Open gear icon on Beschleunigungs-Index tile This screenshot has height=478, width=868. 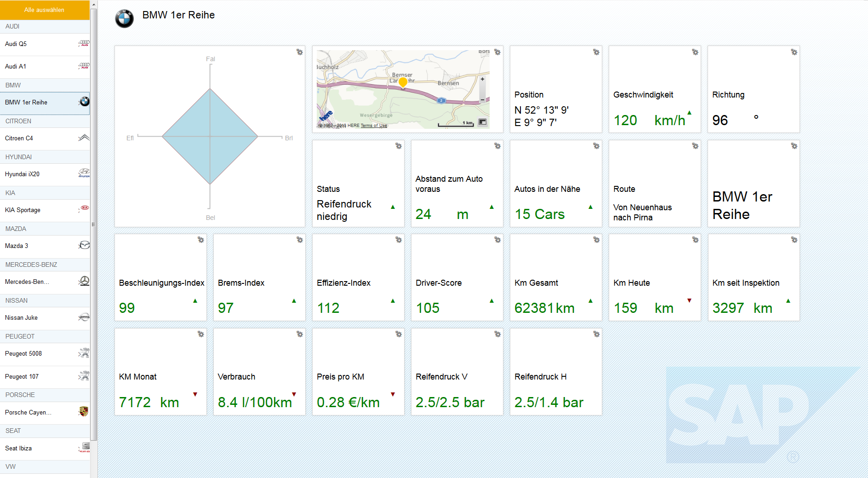pyautogui.click(x=201, y=240)
